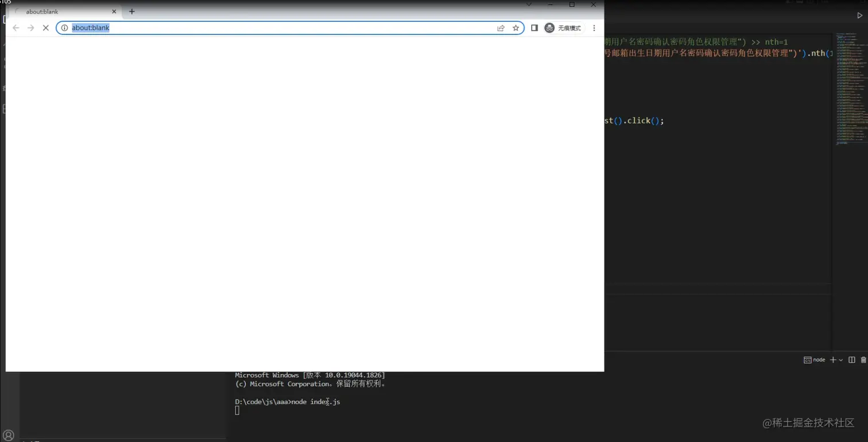868x442 pixels.
Task: Click the about:blank address bar
Action: click(290, 28)
